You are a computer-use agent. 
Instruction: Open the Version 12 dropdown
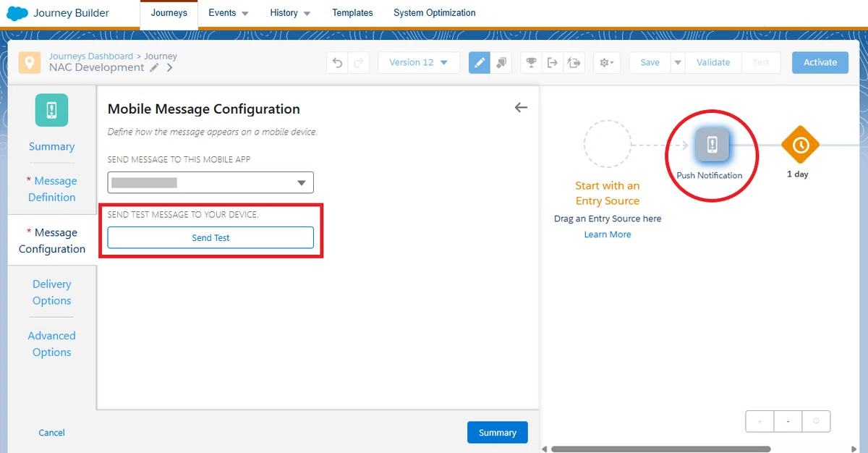(x=419, y=62)
